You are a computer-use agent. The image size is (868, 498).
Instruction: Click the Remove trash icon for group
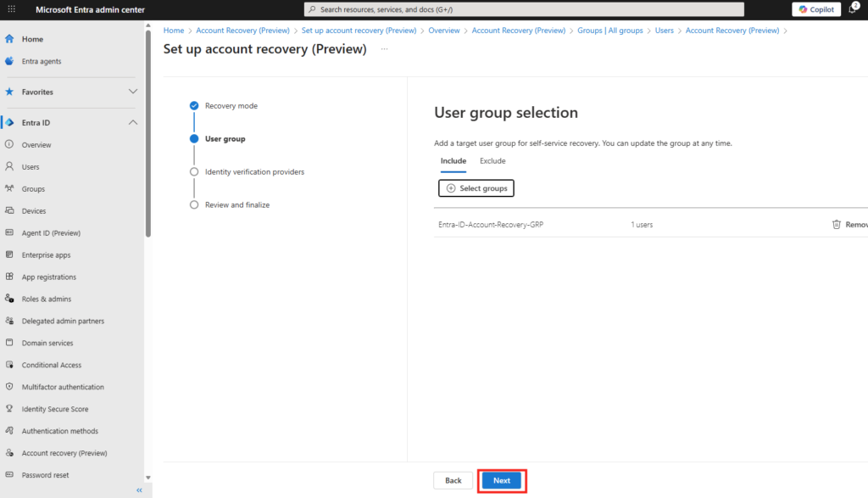pos(837,225)
